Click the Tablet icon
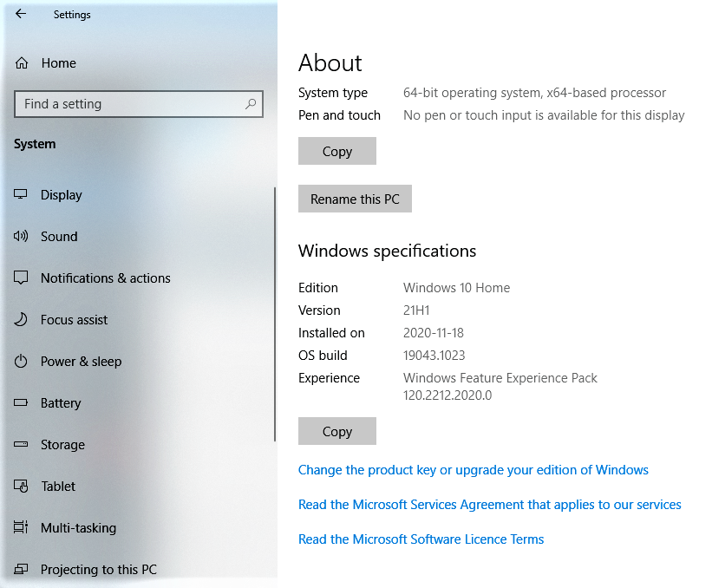 point(21,487)
